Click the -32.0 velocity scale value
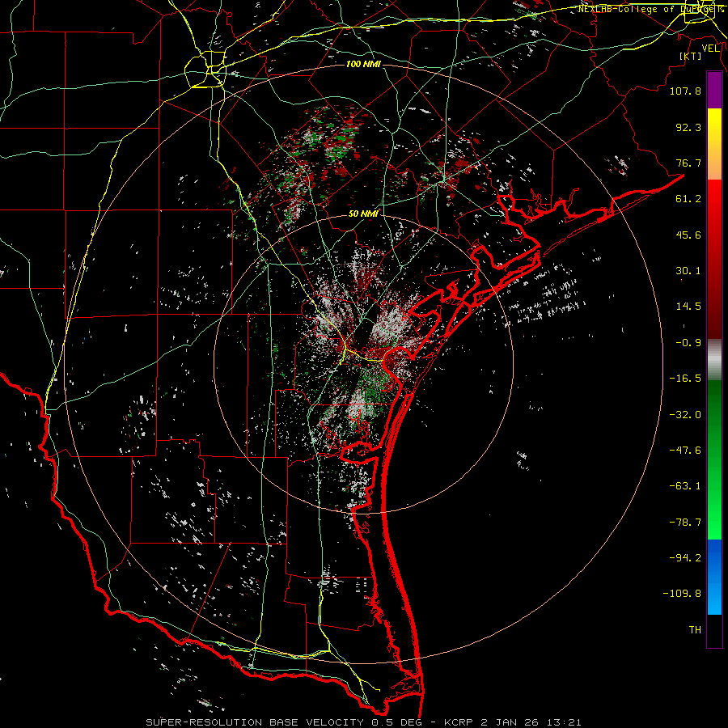The width and height of the screenshot is (728, 728). (x=685, y=415)
